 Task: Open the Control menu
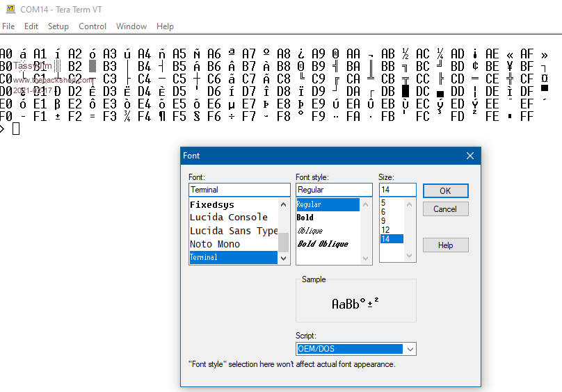point(93,26)
